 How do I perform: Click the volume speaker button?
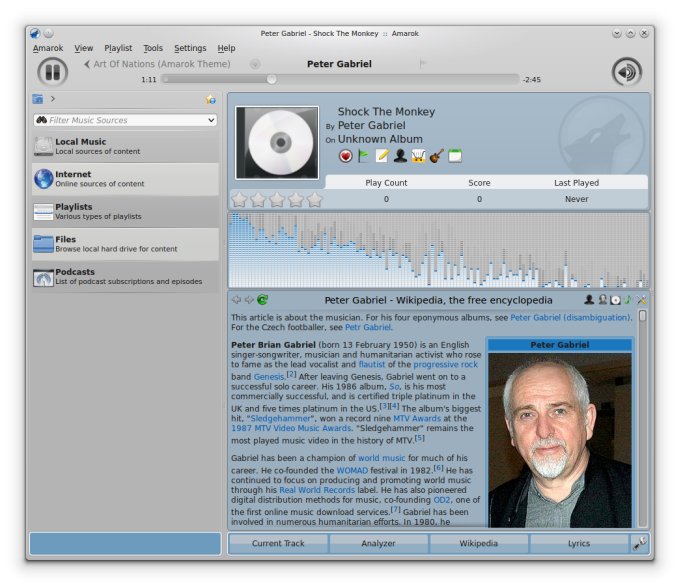626,71
